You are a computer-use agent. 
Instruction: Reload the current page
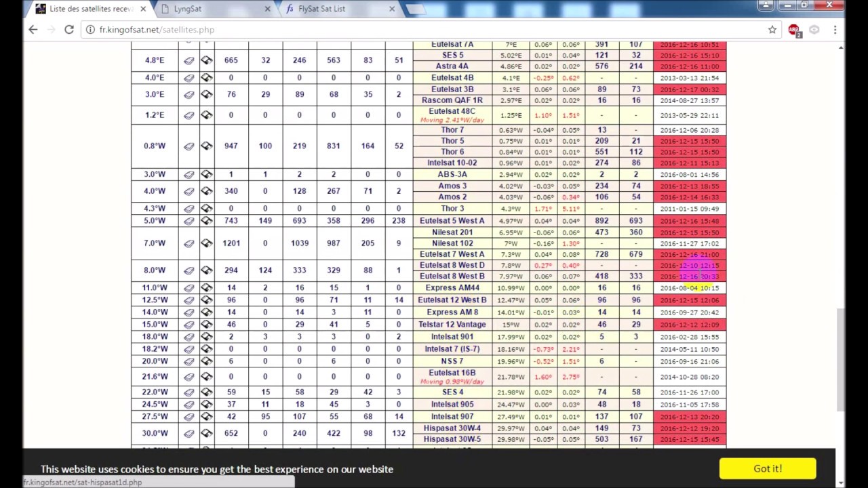click(x=68, y=30)
